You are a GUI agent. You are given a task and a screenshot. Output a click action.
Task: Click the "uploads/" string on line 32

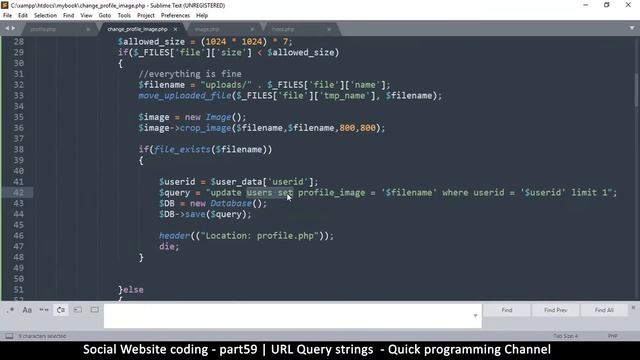226,85
